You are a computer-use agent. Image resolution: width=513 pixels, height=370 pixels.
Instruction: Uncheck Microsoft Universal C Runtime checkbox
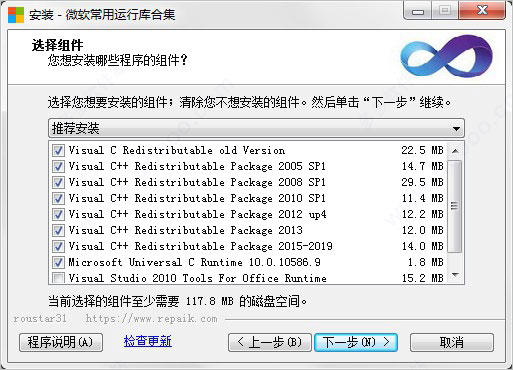[x=58, y=262]
